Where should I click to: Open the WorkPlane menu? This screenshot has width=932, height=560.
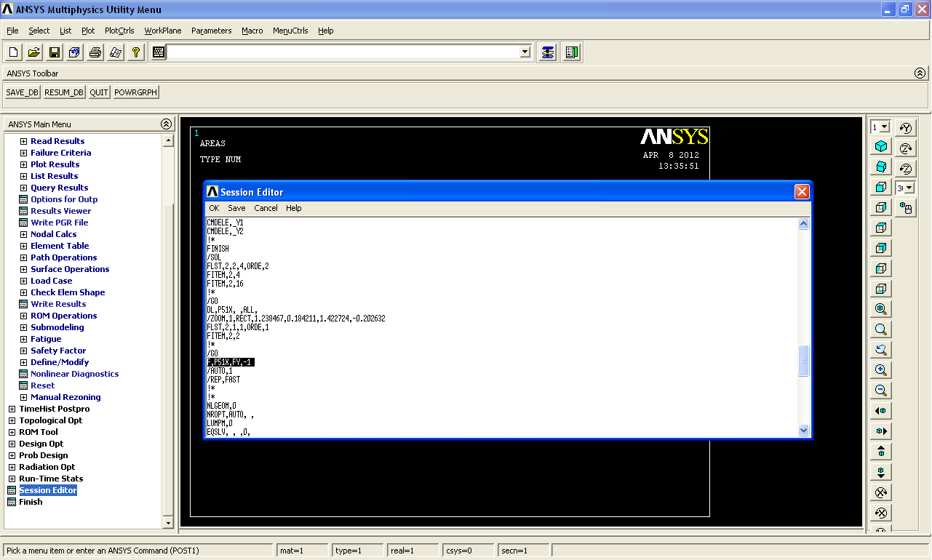[x=163, y=31]
